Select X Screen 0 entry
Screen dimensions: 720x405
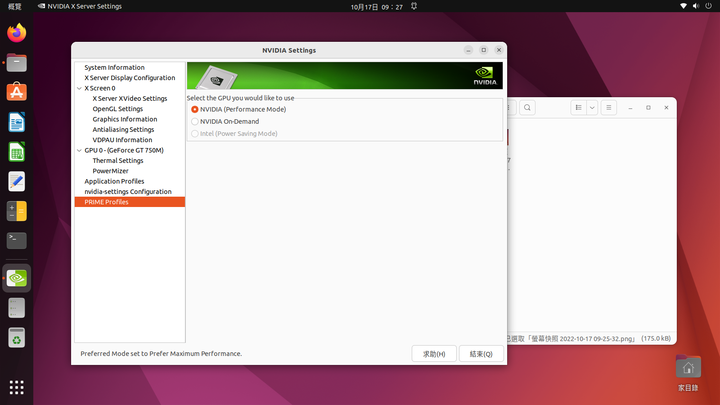click(100, 88)
